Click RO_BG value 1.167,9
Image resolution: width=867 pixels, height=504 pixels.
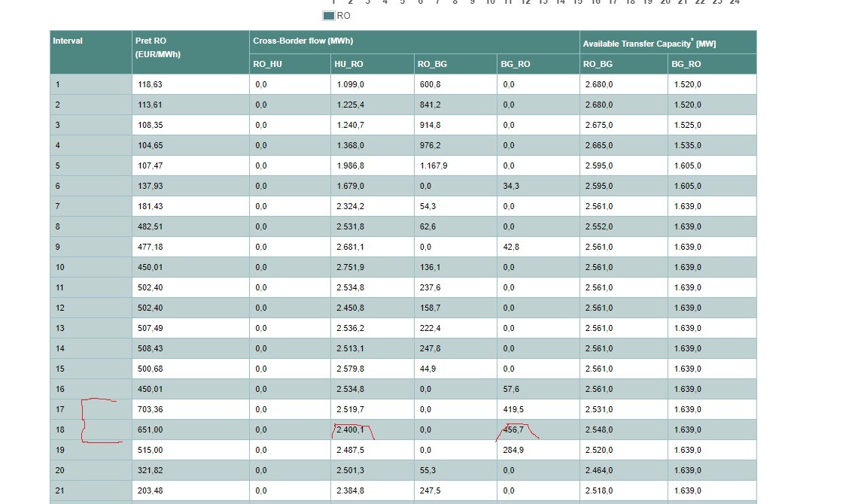[433, 165]
